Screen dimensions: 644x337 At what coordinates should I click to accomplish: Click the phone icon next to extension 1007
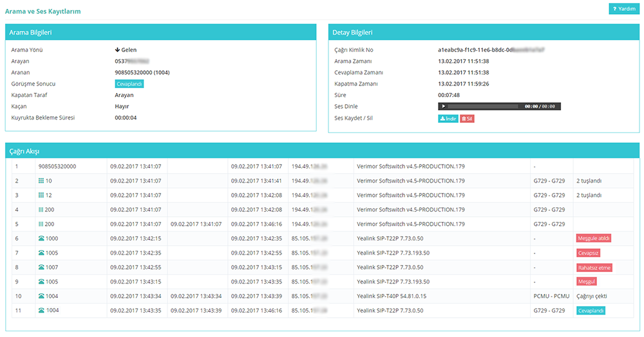point(41,267)
